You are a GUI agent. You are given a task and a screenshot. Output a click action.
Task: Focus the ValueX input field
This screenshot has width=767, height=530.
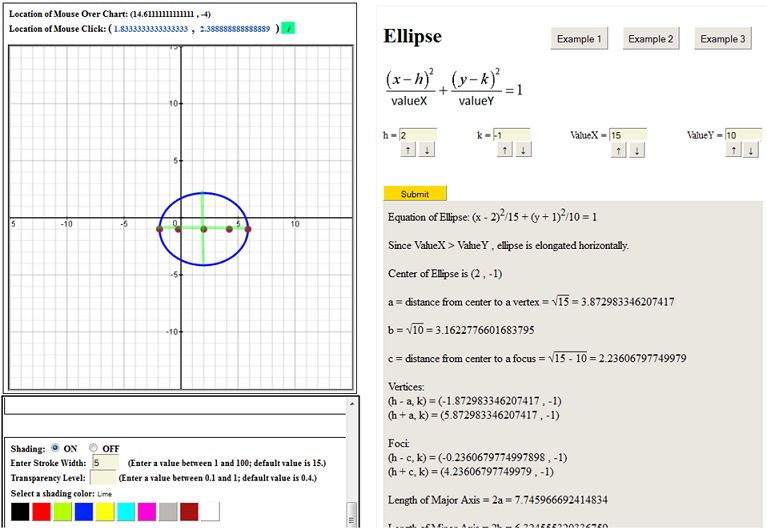[x=628, y=135]
